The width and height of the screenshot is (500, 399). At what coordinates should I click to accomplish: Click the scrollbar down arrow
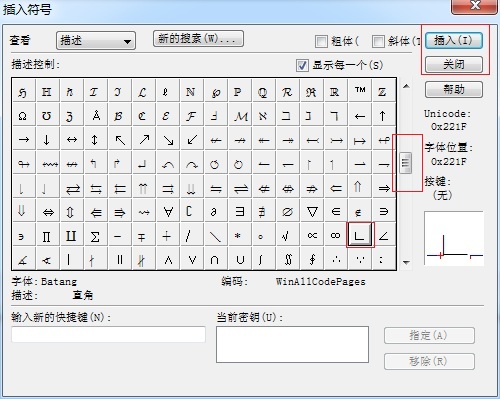coord(406,262)
